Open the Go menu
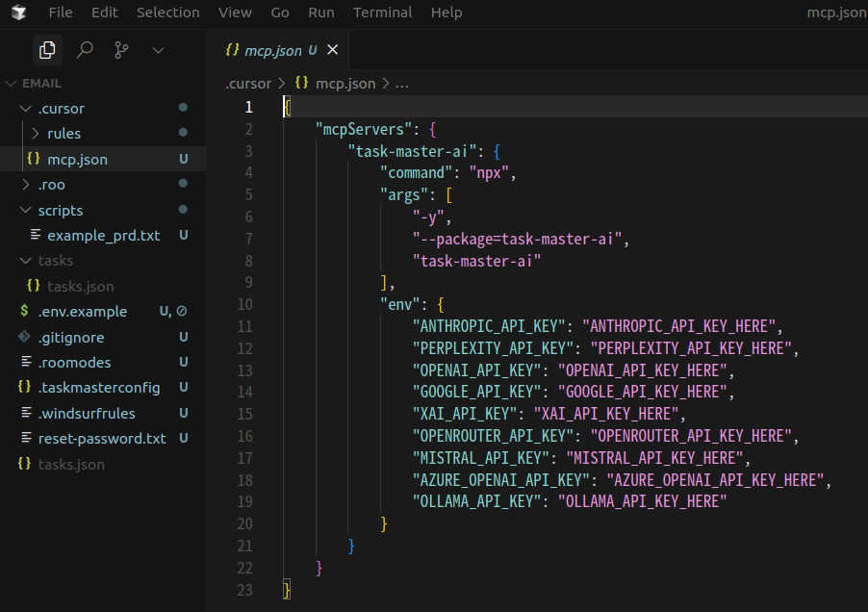Screen dimensions: 868x612 click(280, 13)
